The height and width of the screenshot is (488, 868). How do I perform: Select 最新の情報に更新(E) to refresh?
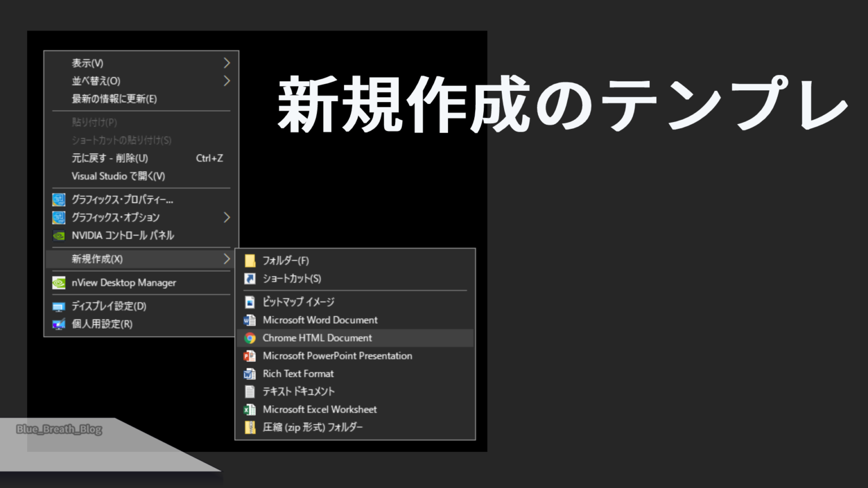(x=141, y=99)
